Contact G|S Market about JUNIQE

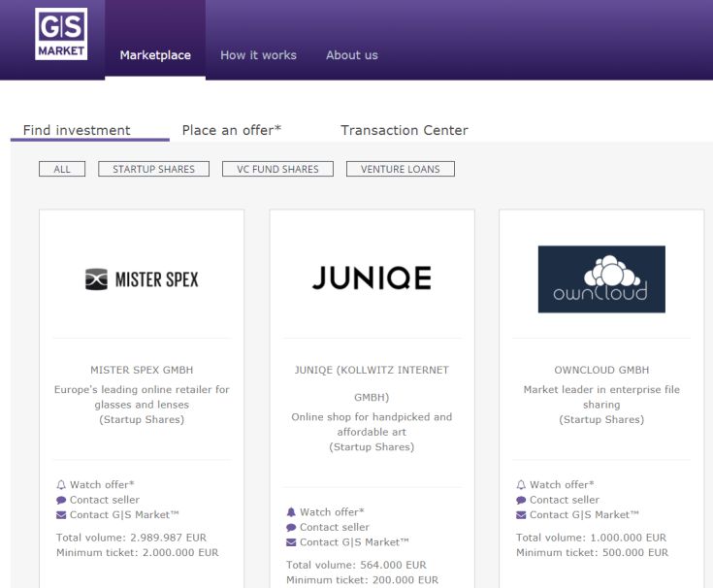[x=354, y=542]
